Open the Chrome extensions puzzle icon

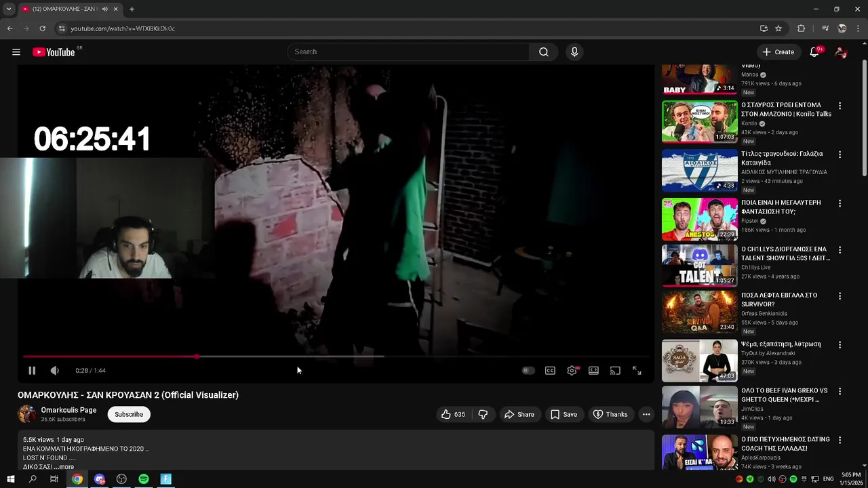[801, 28]
